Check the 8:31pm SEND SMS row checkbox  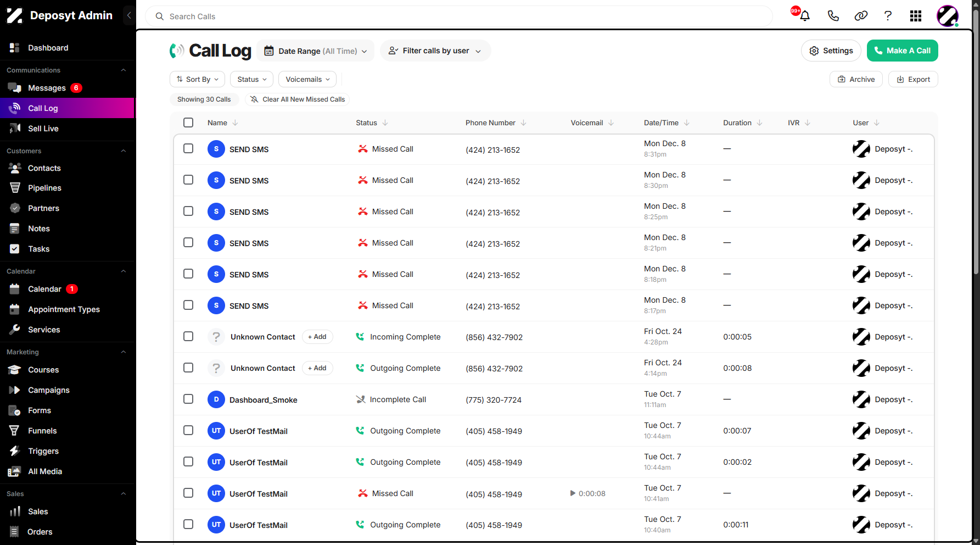(188, 148)
